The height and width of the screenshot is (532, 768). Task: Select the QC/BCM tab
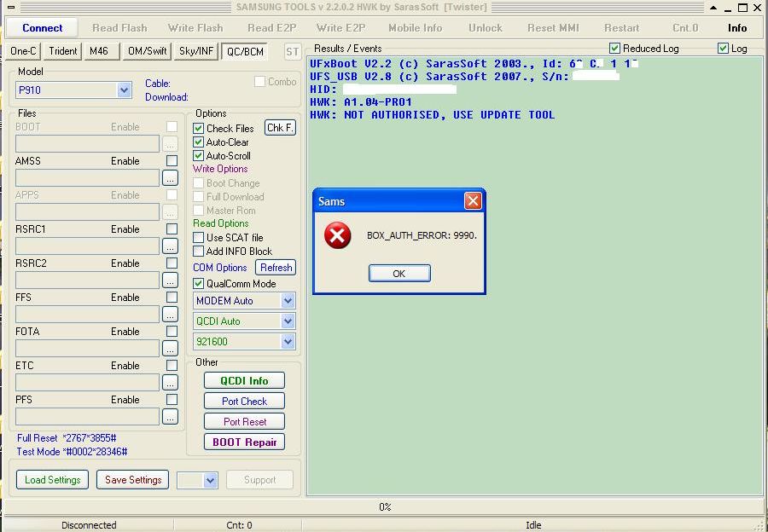(x=245, y=51)
